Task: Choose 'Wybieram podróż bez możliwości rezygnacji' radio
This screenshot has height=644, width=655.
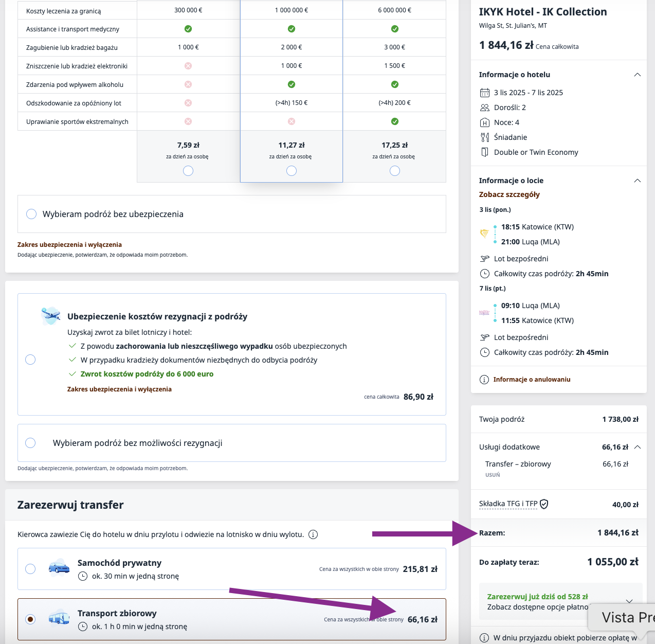Action: click(30, 443)
